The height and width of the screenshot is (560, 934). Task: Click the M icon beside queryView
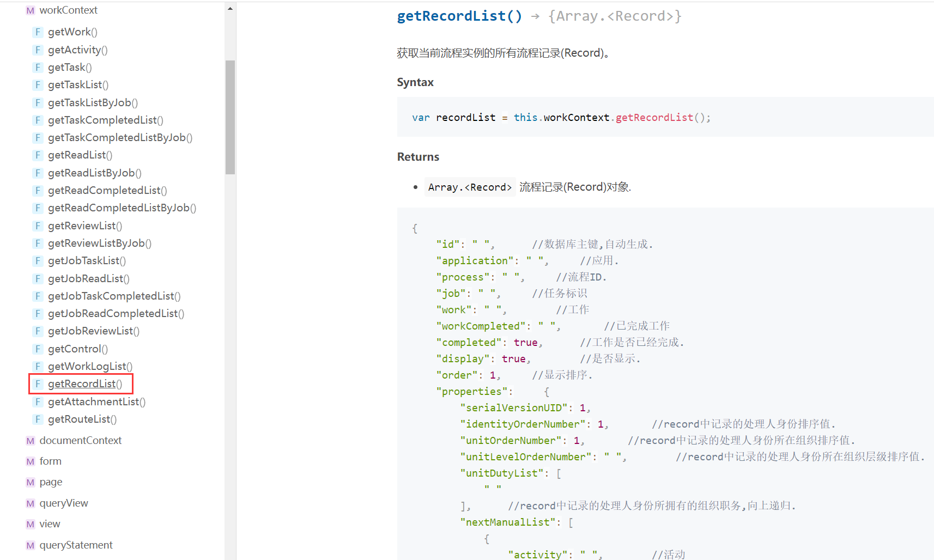tap(31, 503)
